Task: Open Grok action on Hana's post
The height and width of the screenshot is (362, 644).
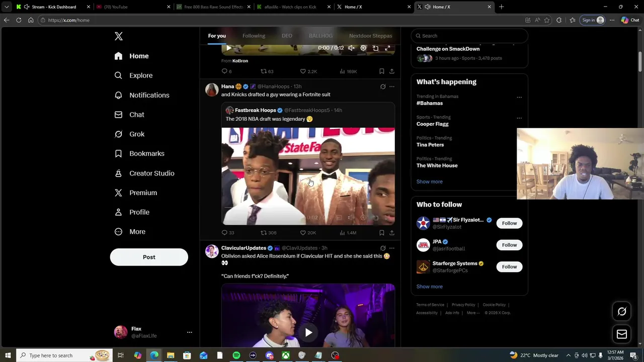Action: click(x=383, y=86)
